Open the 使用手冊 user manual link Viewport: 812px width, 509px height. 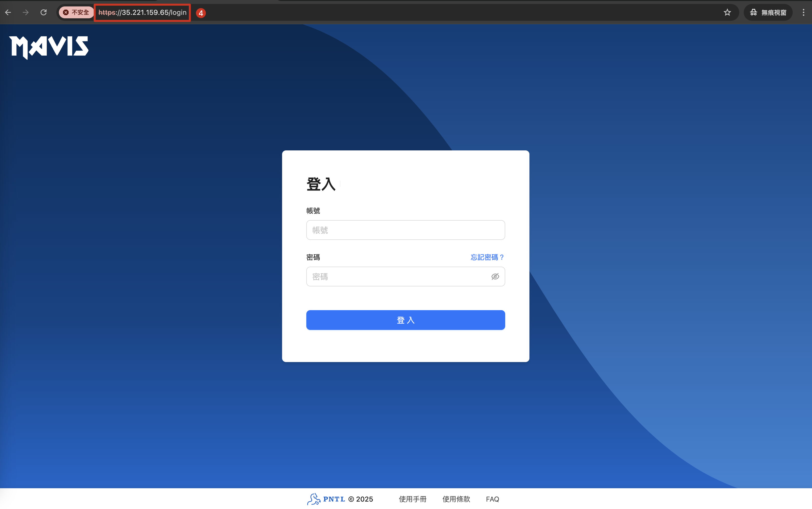[412, 499]
